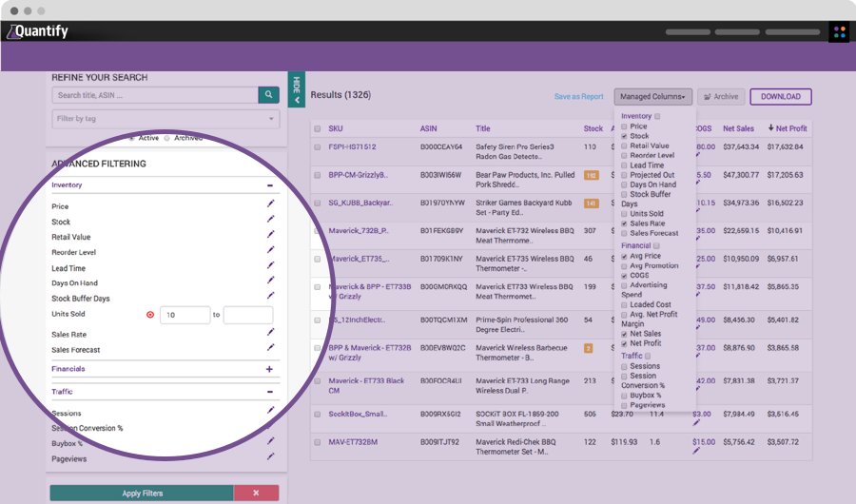Click the teal search magnifier button
Screen dimensions: 856x504
(x=268, y=94)
